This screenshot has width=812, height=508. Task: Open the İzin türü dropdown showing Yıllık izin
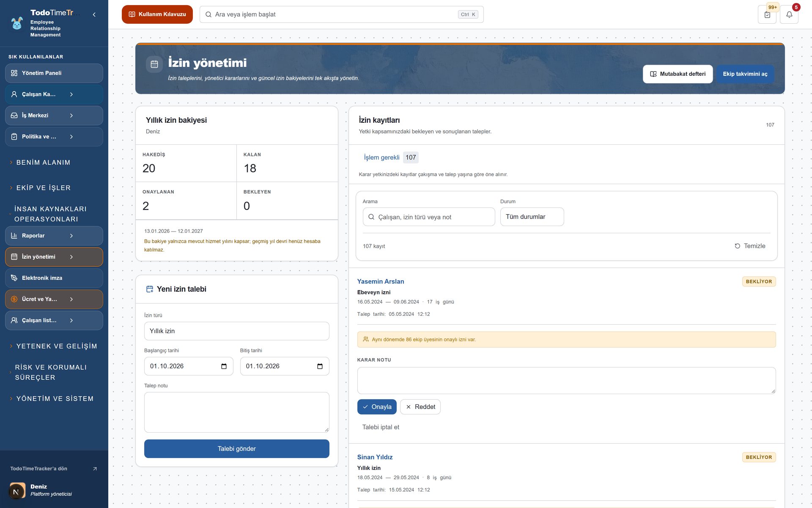point(236,331)
